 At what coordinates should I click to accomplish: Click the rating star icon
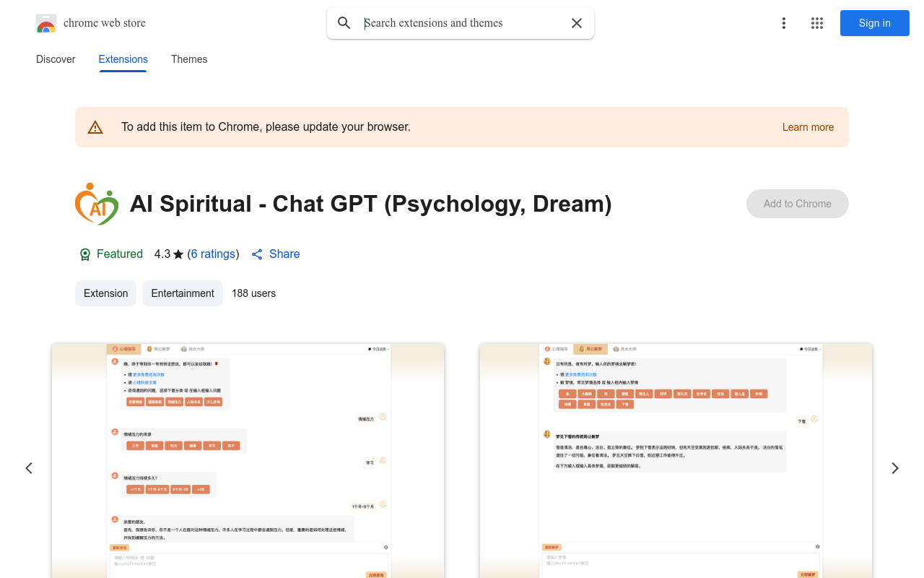(178, 254)
